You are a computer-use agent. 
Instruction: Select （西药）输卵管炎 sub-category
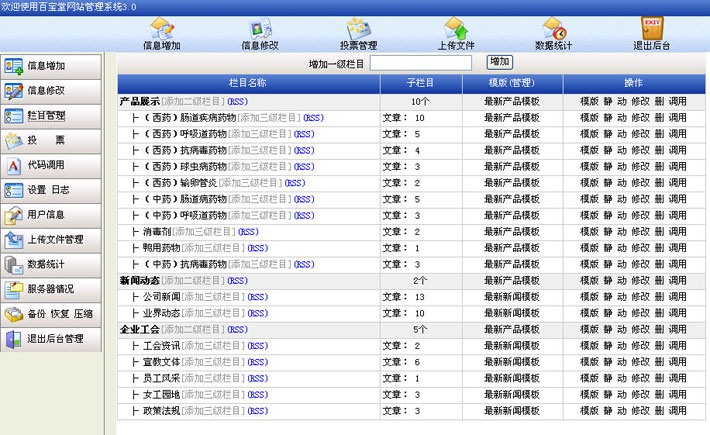[180, 183]
